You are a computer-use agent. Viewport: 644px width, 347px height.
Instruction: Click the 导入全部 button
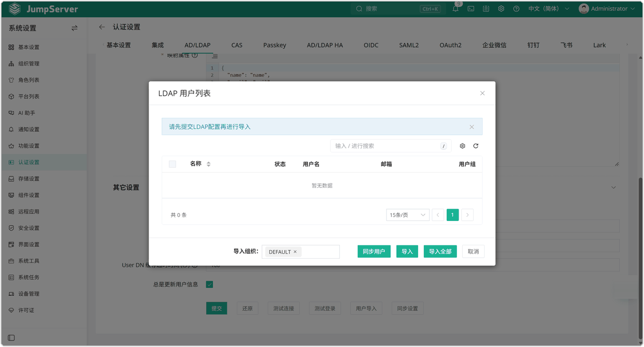440,252
